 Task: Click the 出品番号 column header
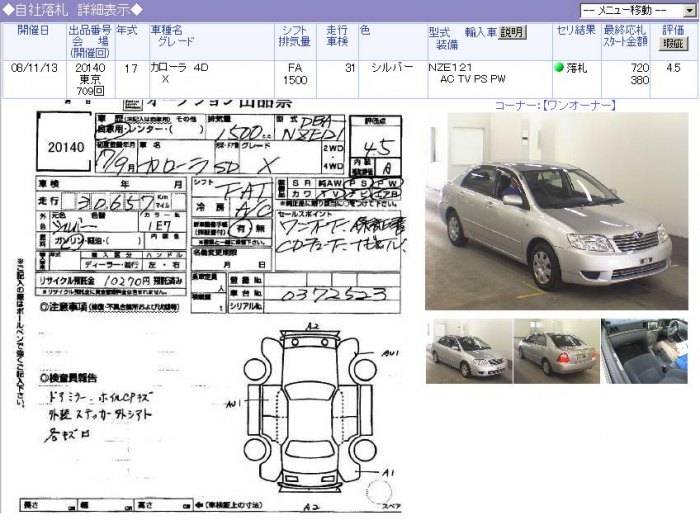[x=90, y=30]
